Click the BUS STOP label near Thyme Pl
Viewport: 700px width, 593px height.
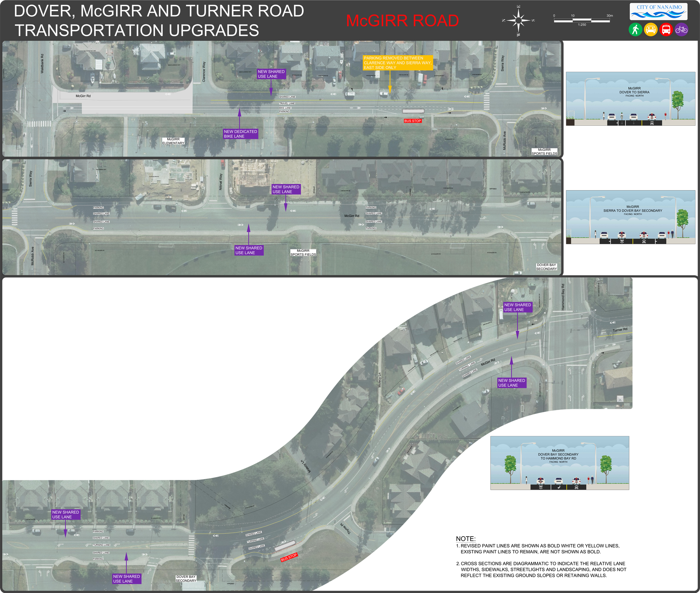click(x=289, y=557)
